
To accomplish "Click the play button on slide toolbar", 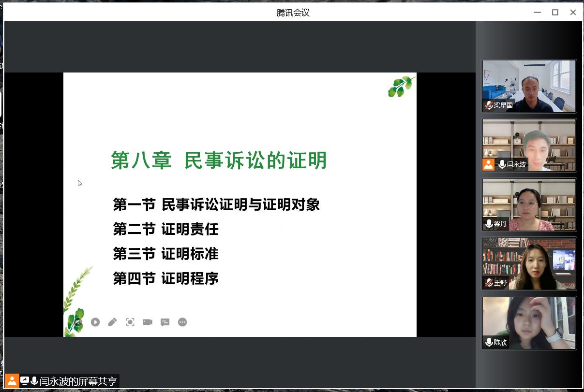I will [x=95, y=322].
